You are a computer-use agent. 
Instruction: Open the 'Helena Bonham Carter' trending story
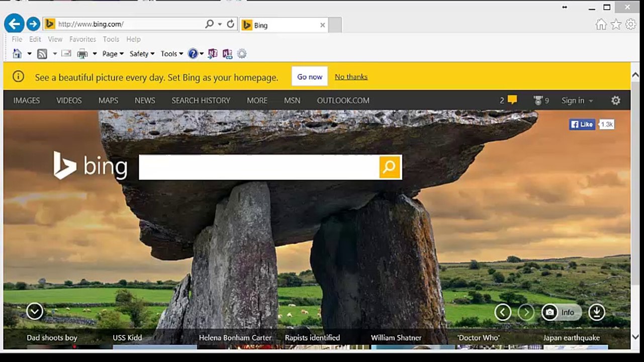click(235, 338)
